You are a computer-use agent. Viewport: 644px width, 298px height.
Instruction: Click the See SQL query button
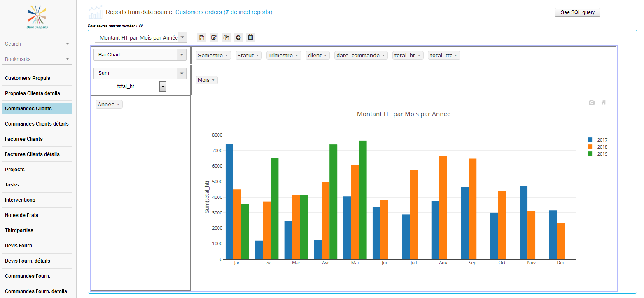(x=577, y=12)
